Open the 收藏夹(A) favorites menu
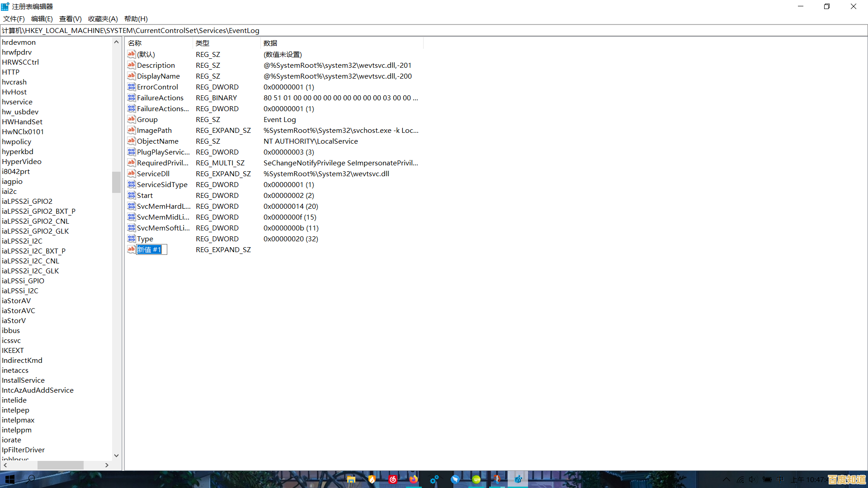 (103, 19)
